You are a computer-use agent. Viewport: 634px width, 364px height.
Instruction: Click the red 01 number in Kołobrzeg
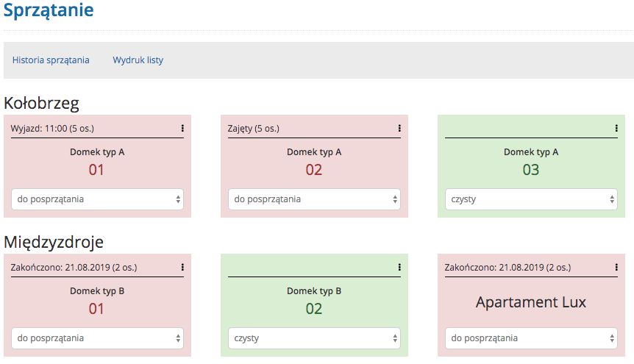coord(97,170)
